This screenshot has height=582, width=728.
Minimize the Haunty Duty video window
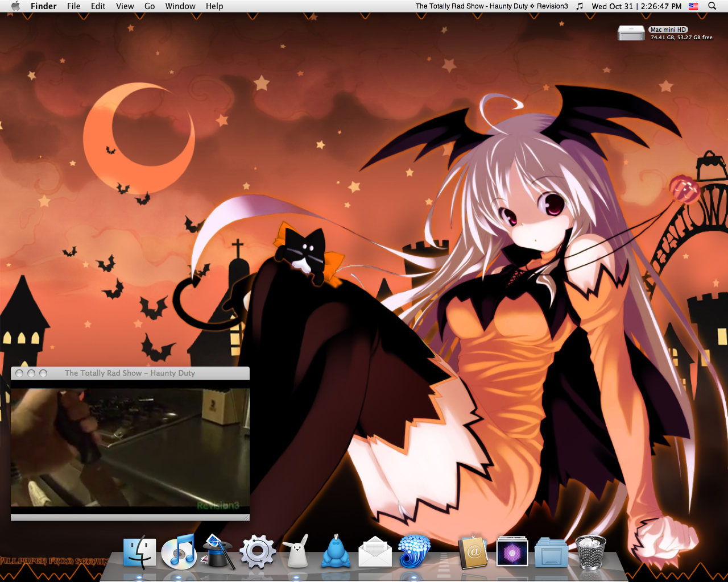[31, 373]
